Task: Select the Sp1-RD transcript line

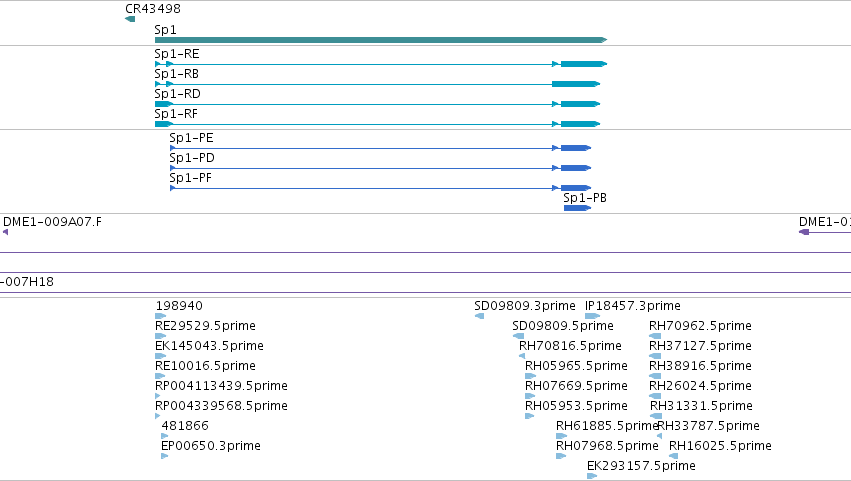Action: pyautogui.click(x=377, y=104)
